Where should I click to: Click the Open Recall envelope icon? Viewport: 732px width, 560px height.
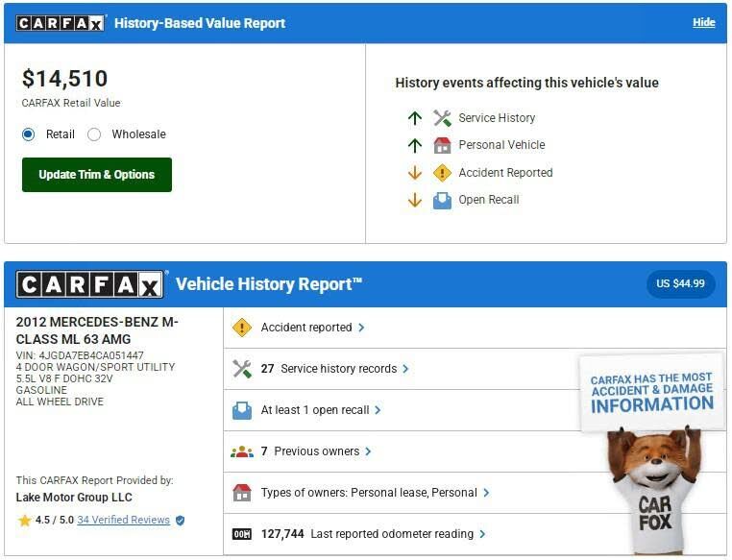click(x=442, y=201)
